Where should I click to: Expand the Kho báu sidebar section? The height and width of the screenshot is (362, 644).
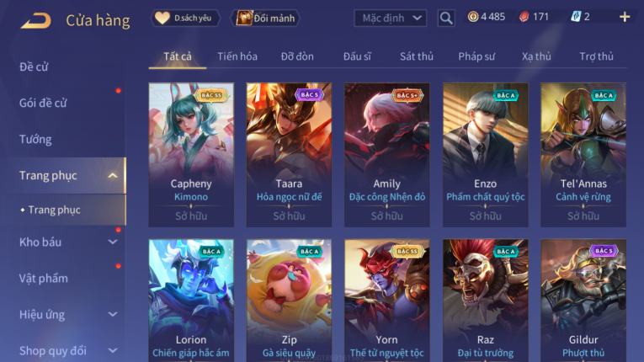(x=113, y=242)
